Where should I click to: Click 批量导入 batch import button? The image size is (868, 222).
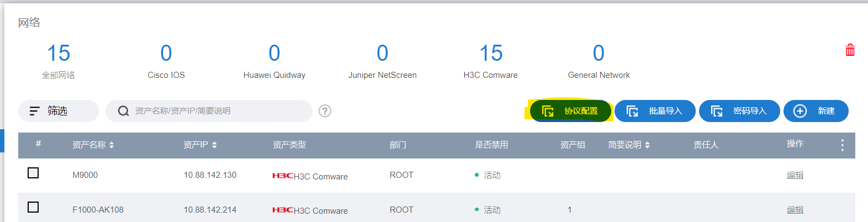[655, 111]
